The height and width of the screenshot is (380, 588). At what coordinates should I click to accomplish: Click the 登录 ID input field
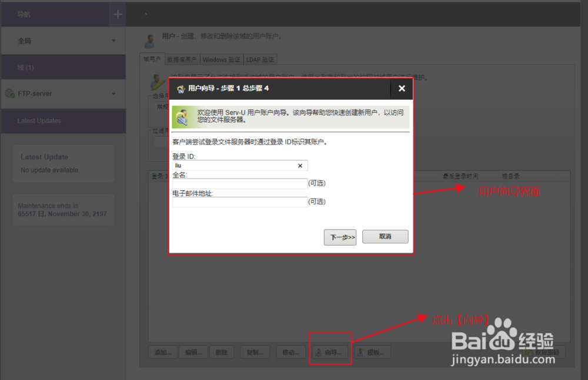click(x=240, y=165)
